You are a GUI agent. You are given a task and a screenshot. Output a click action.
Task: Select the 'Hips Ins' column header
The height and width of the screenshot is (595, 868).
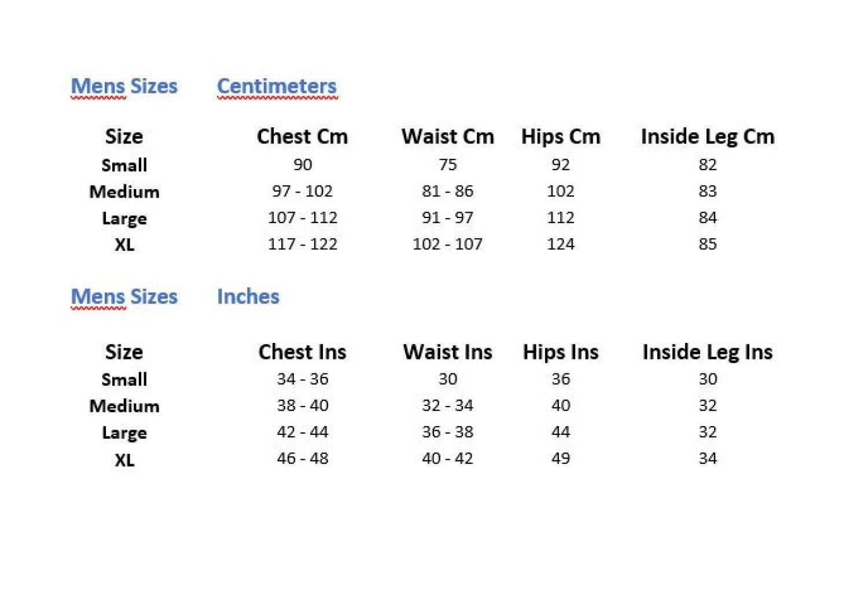[x=560, y=352]
